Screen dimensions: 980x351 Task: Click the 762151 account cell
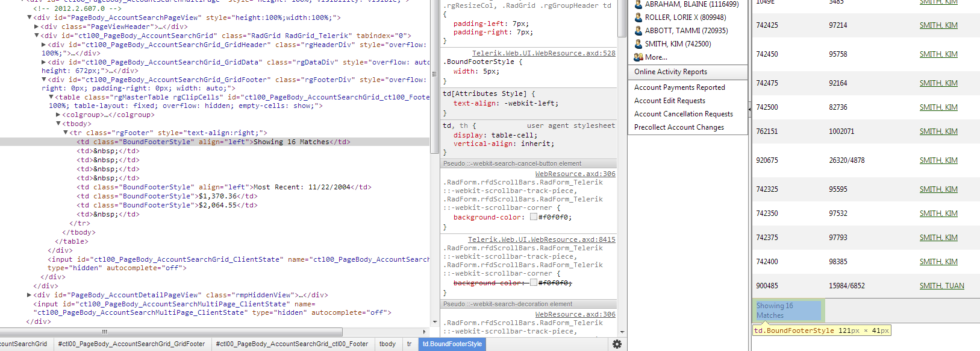point(767,131)
